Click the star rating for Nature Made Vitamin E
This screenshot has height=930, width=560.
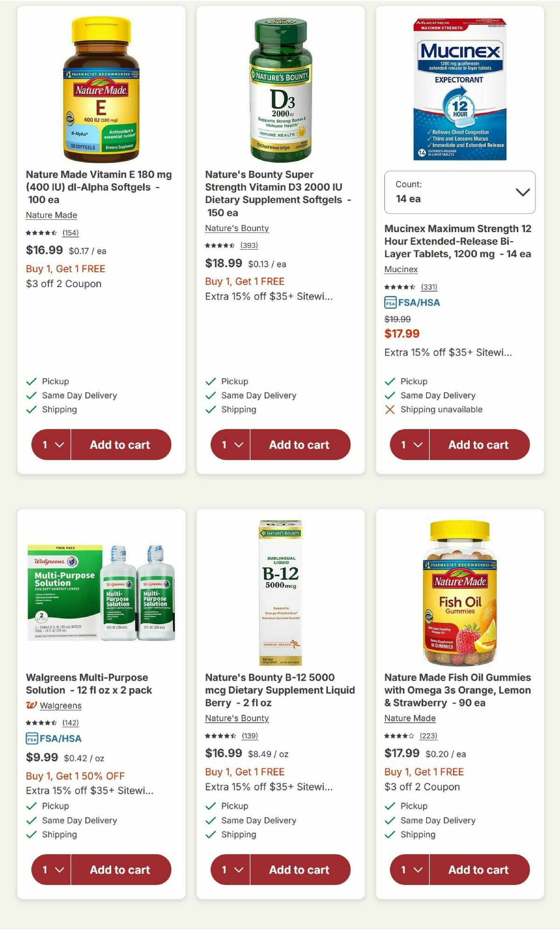coord(42,232)
